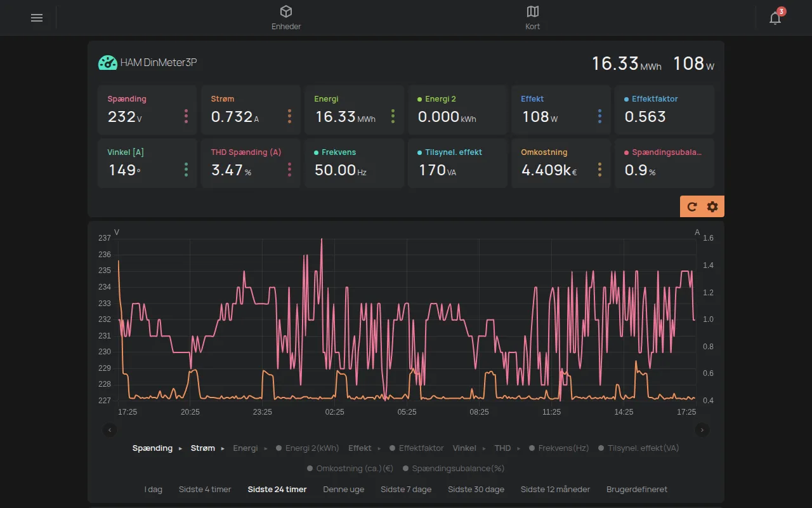The image size is (812, 508).
Task: Open the Brugerdefineret custom range
Action: 637,490
